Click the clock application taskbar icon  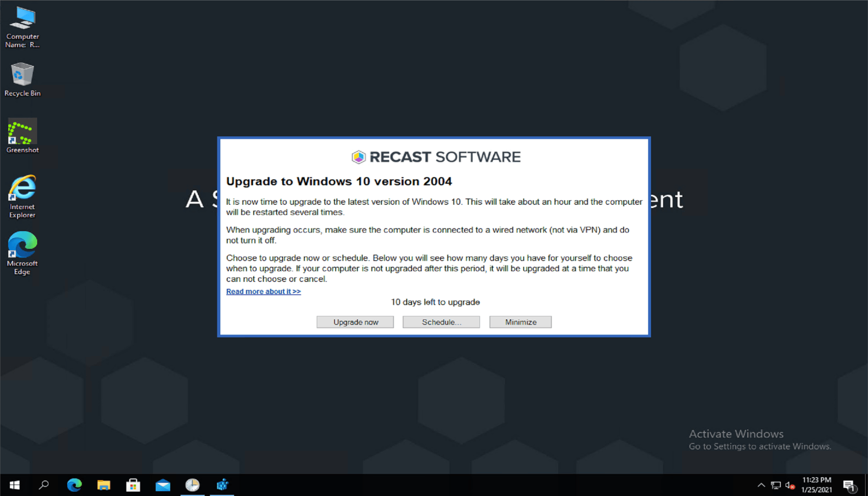point(192,485)
